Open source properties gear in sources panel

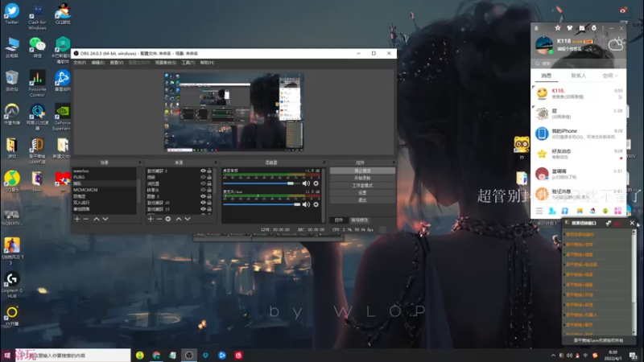click(168, 219)
